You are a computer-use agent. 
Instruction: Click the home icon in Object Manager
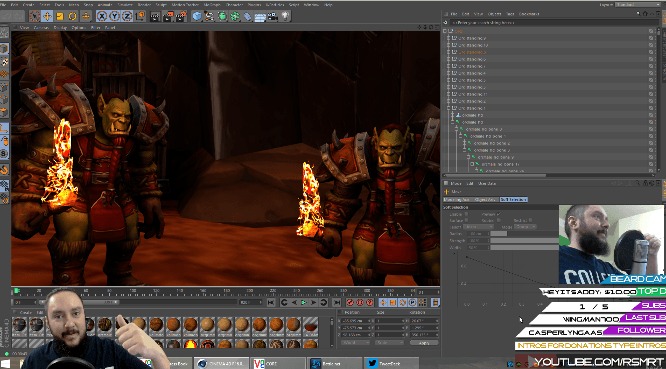click(645, 14)
